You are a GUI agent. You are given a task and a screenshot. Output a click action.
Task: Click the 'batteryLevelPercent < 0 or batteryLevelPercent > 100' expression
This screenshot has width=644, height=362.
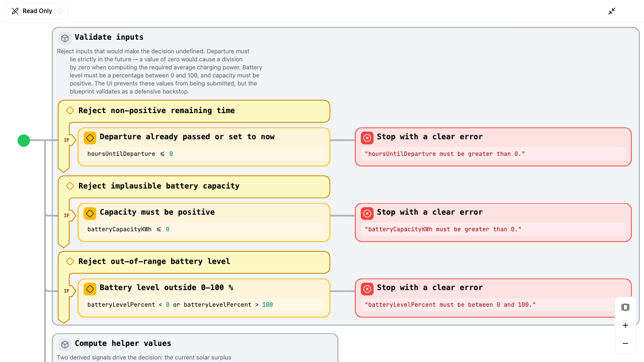tap(180, 305)
